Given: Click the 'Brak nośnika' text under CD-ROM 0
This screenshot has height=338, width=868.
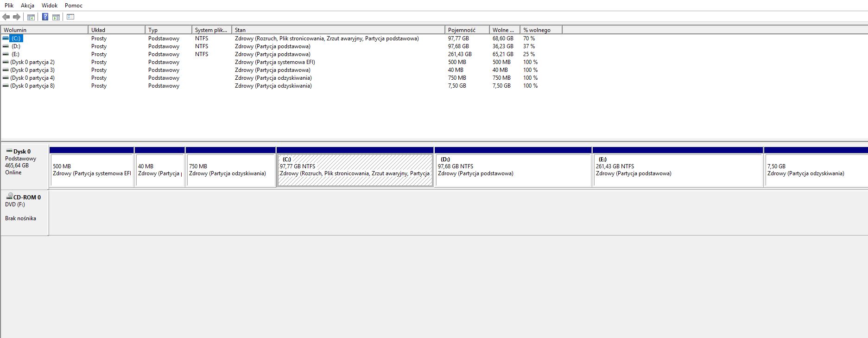Looking at the screenshot, I should (20, 218).
